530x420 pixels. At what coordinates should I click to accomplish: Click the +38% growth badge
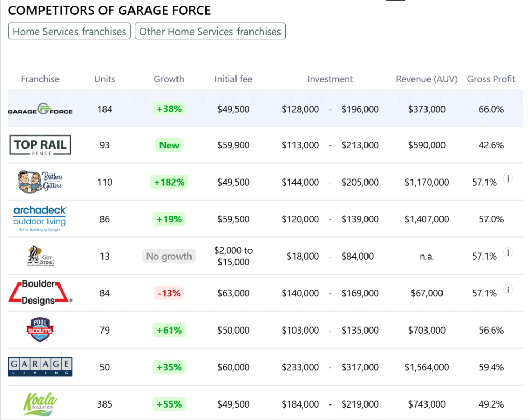click(x=169, y=109)
